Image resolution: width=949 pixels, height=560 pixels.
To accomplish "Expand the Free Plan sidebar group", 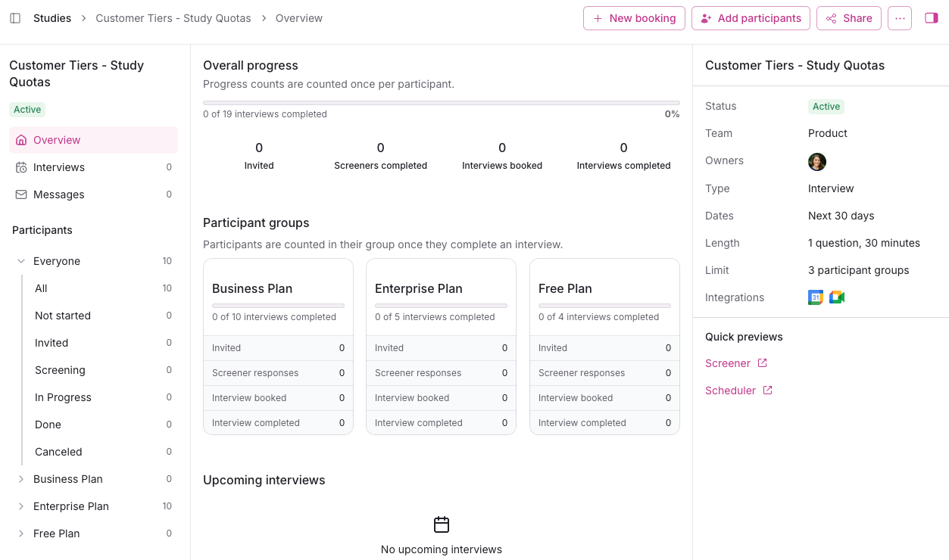I will click(21, 534).
